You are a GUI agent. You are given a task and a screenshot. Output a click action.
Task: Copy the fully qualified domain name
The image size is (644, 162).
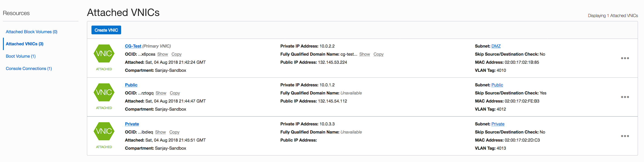click(x=378, y=54)
